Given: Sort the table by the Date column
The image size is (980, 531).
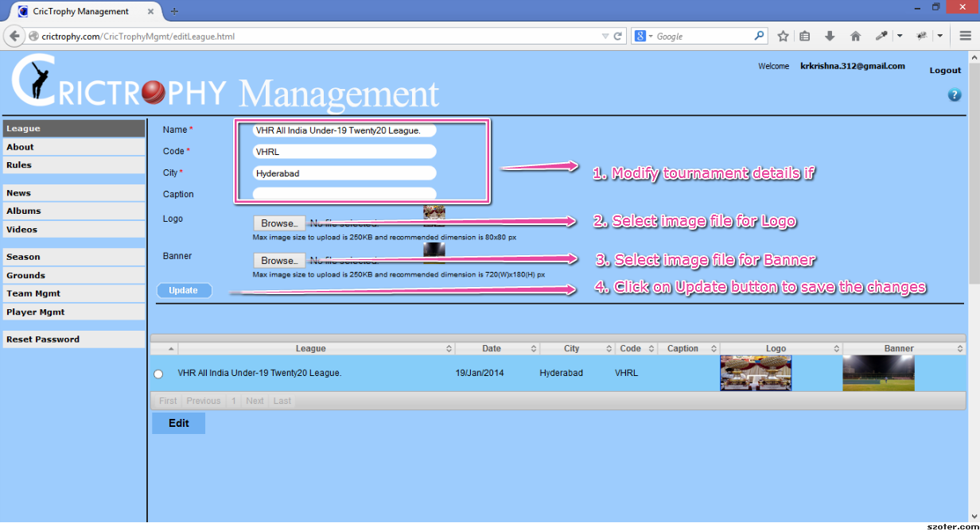Looking at the screenshot, I should 491,348.
